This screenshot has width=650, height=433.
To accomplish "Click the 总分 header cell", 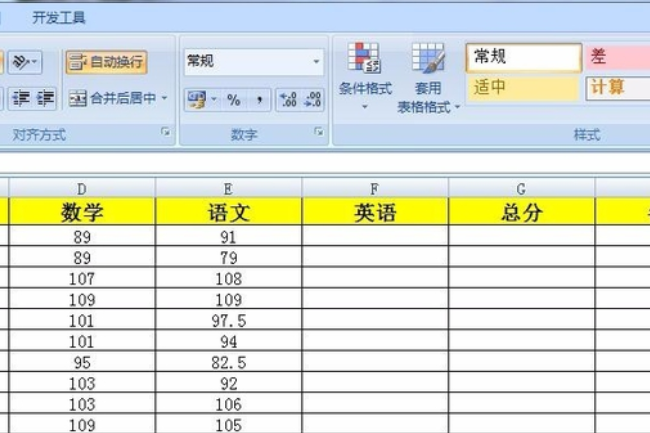I will pos(521,212).
